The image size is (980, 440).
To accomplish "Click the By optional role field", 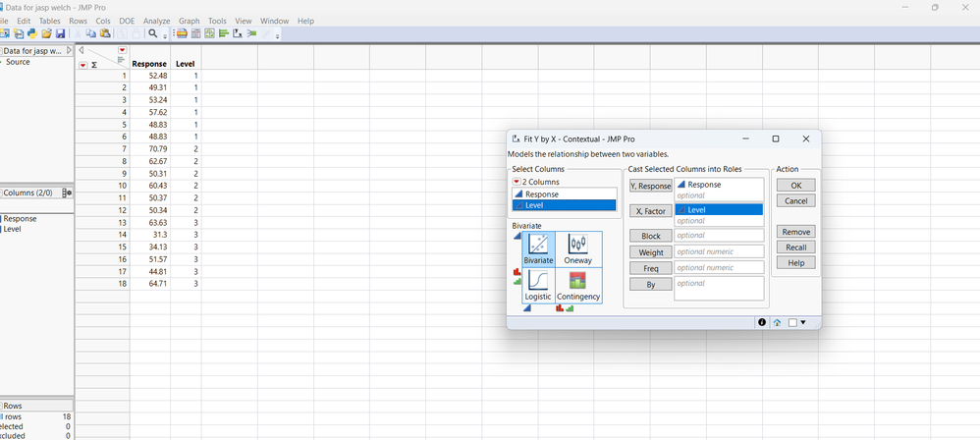I will coord(719,289).
